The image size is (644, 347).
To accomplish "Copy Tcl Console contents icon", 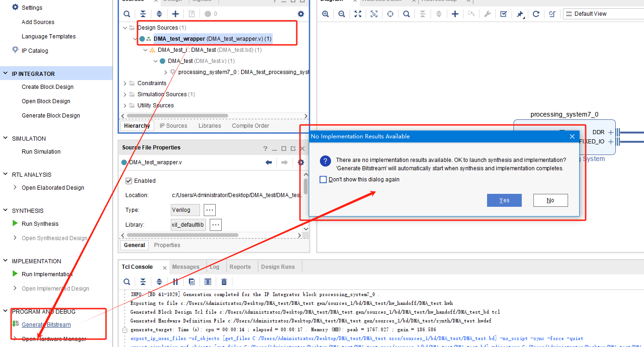I will pyautogui.click(x=192, y=281).
